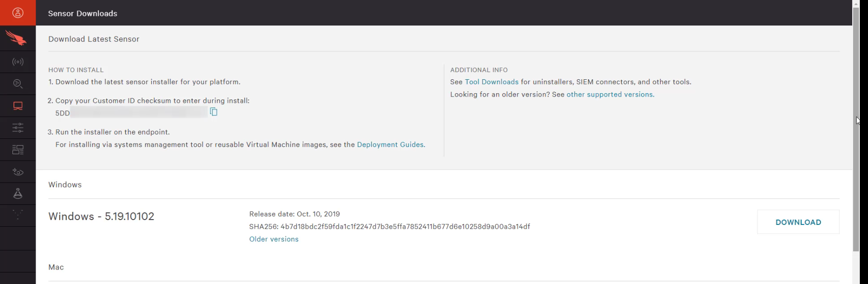Click the Mac section heading
Screen dimensions: 868x284
pyautogui.click(x=56, y=267)
